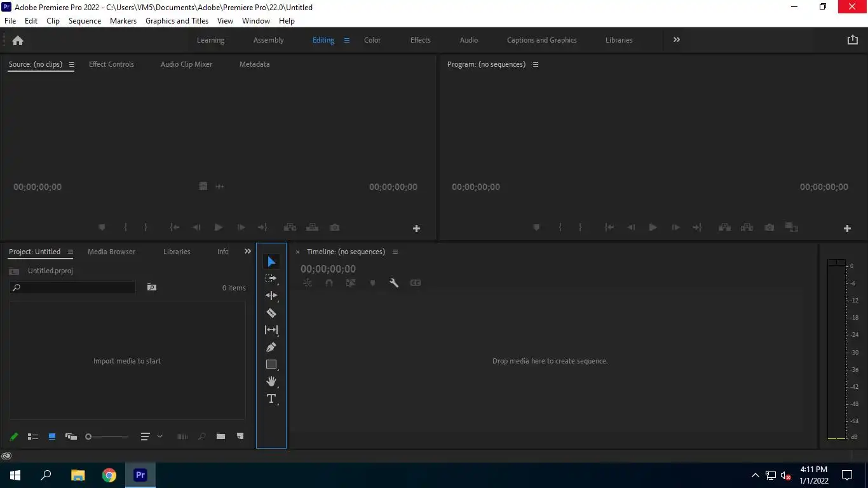Viewport: 868px width, 488px height.
Task: Open the Home screen icon
Action: (18, 40)
